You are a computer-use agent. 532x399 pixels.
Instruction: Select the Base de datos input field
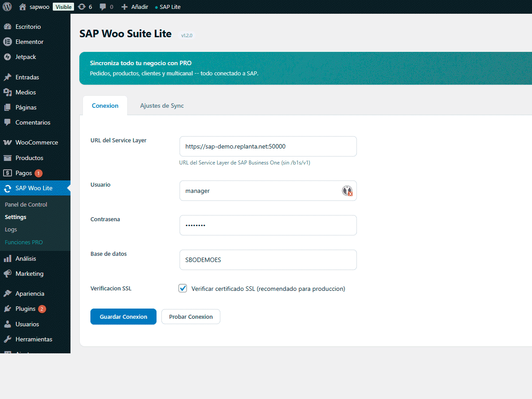click(x=268, y=259)
